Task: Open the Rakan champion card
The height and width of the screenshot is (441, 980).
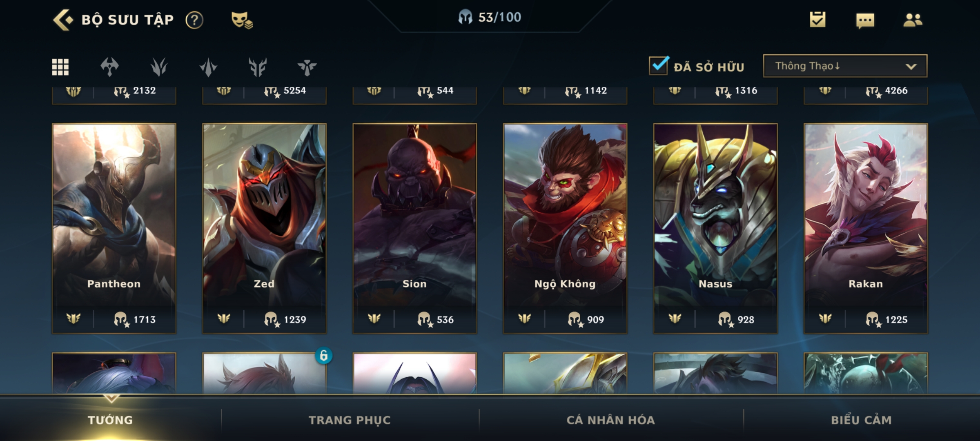Action: point(866,228)
